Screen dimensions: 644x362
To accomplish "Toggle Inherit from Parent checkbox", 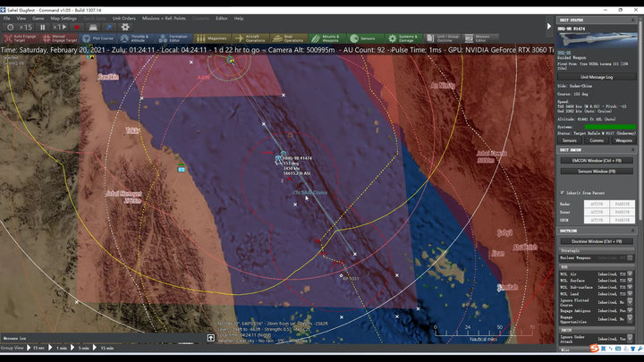I will pos(562,192).
